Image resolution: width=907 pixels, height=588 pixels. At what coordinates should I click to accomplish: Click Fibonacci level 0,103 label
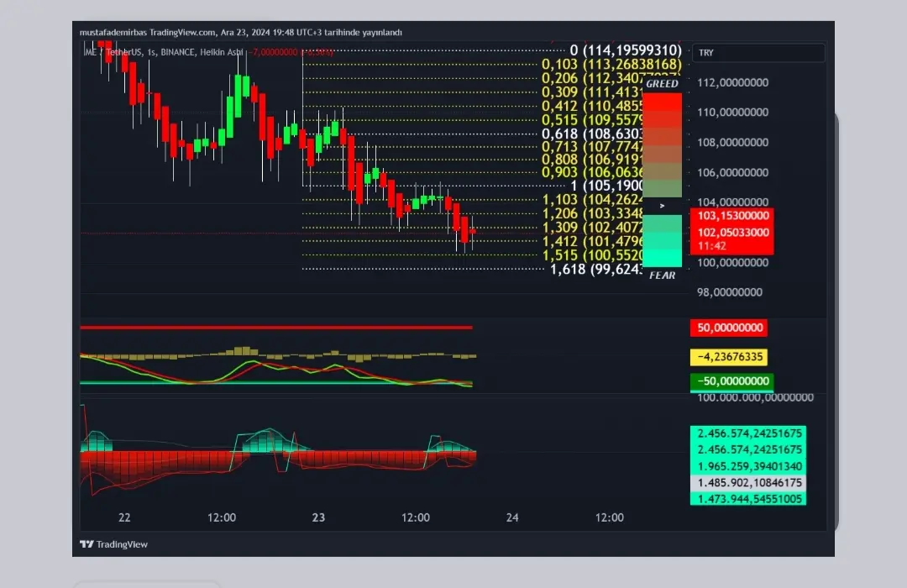coord(611,64)
